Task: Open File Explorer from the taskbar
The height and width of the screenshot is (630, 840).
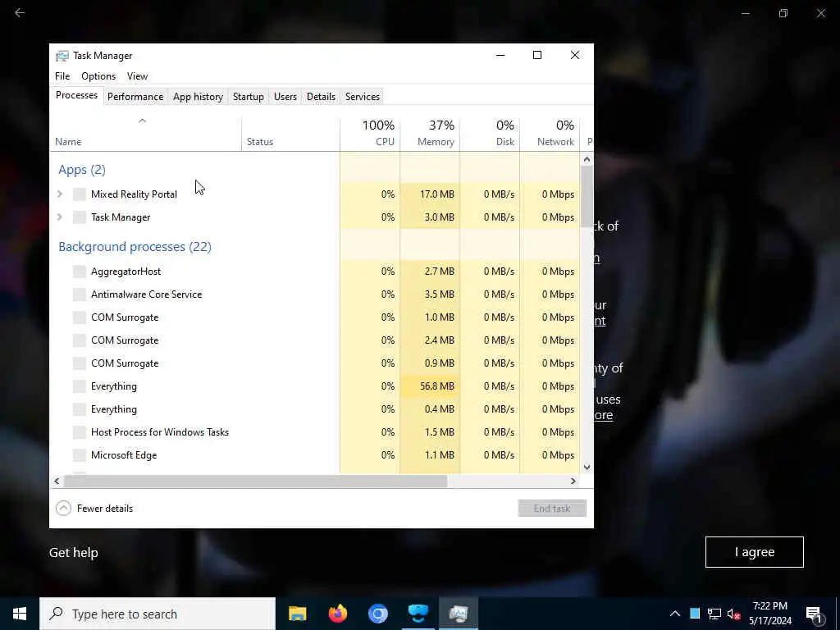Action: click(x=297, y=614)
